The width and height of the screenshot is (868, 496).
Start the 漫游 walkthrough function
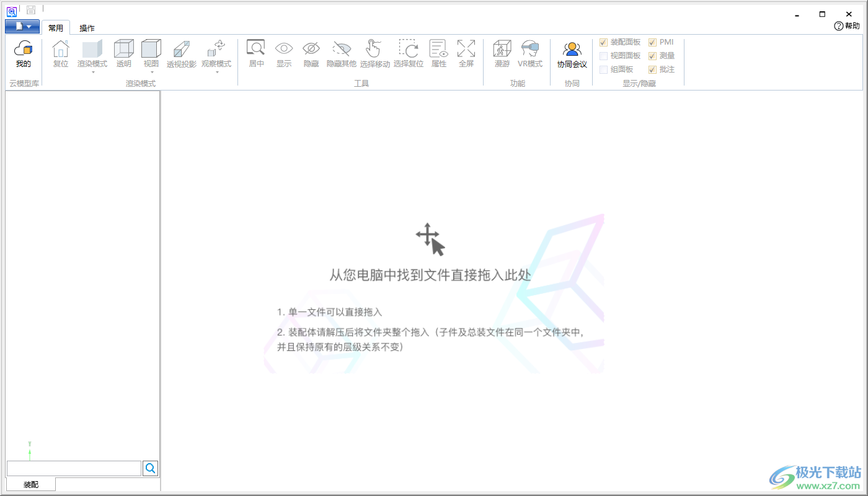tap(502, 55)
